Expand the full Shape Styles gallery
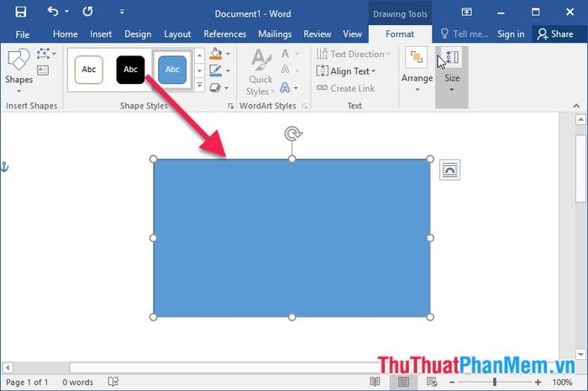This screenshot has height=391, width=588. (x=200, y=85)
